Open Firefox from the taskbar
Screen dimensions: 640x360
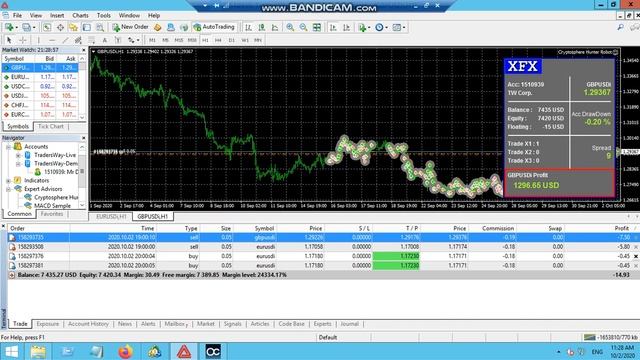point(125,351)
